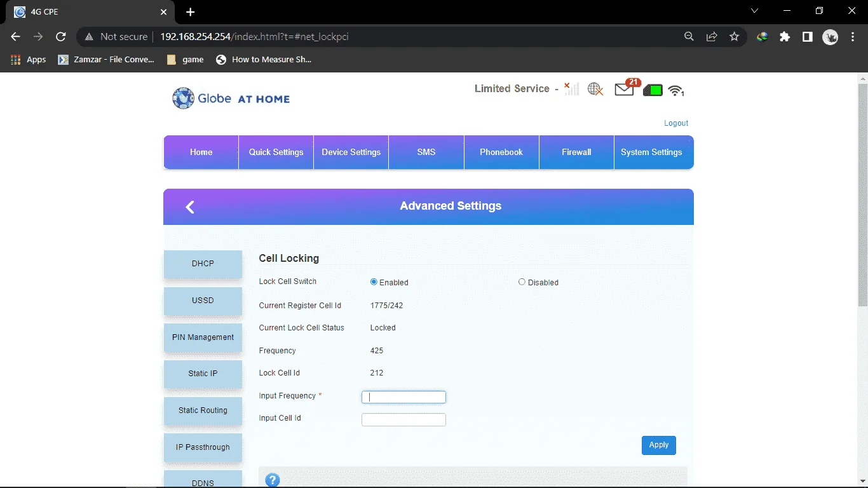Open the Phonebook menu tab
Viewport: 868px width, 488px height.
501,152
